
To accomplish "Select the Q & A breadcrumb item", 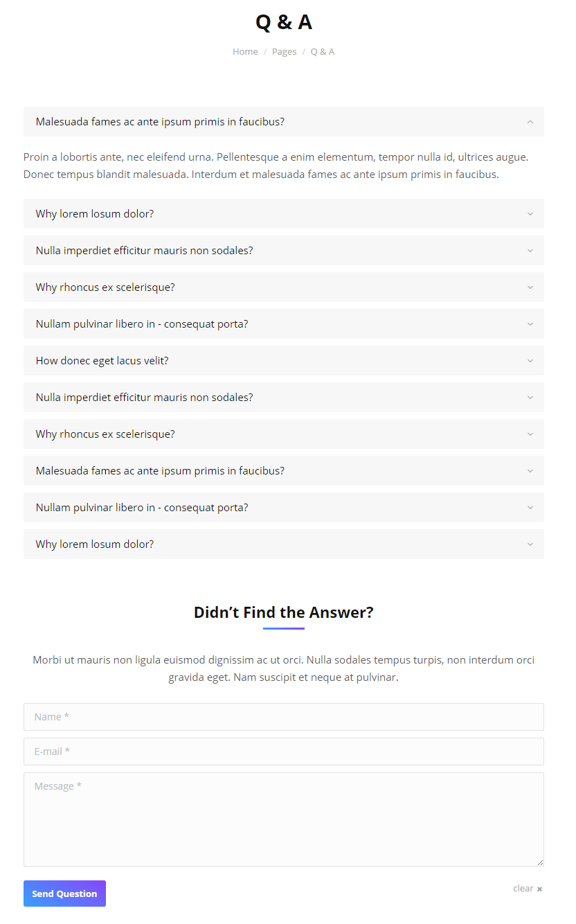I will [x=322, y=52].
